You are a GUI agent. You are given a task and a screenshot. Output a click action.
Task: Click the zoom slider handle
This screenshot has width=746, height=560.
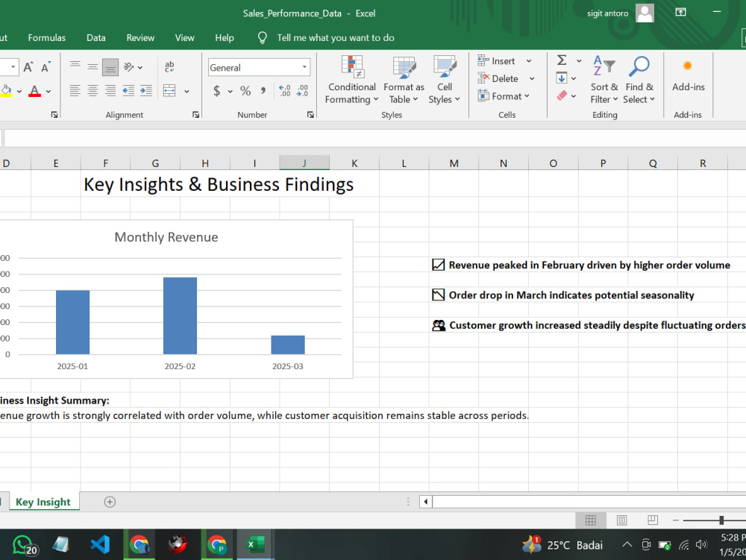tap(721, 520)
